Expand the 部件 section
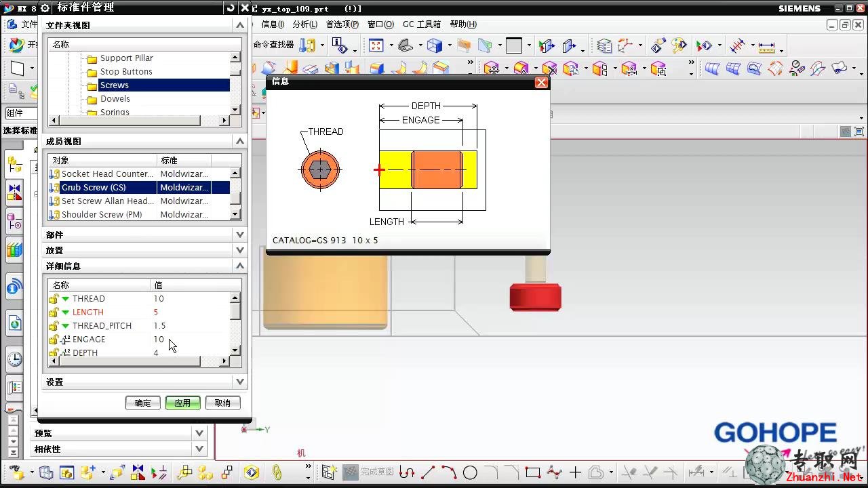Viewport: 868px width, 488px height. [x=240, y=235]
